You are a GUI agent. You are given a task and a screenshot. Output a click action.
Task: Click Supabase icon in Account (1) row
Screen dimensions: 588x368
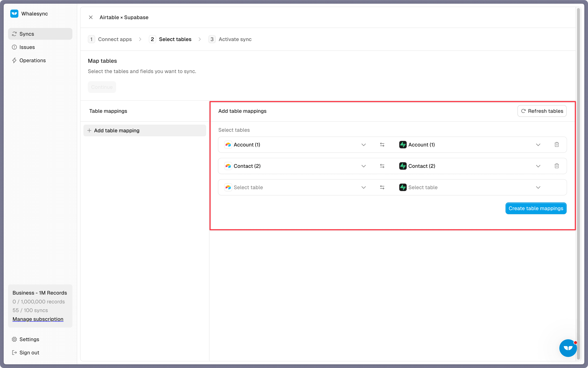[x=403, y=145]
